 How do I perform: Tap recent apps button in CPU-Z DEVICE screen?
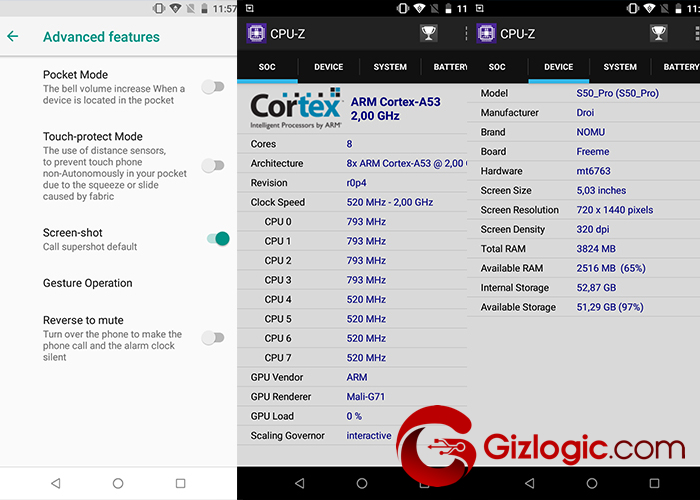(654, 483)
